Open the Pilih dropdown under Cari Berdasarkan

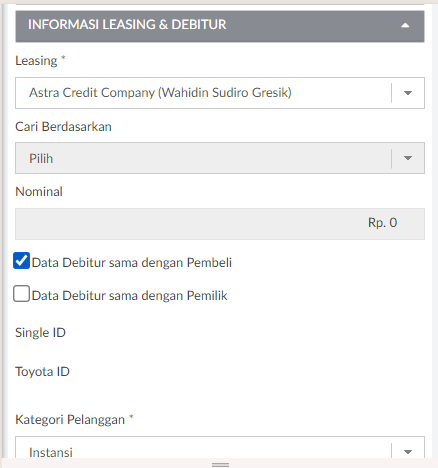(220, 158)
